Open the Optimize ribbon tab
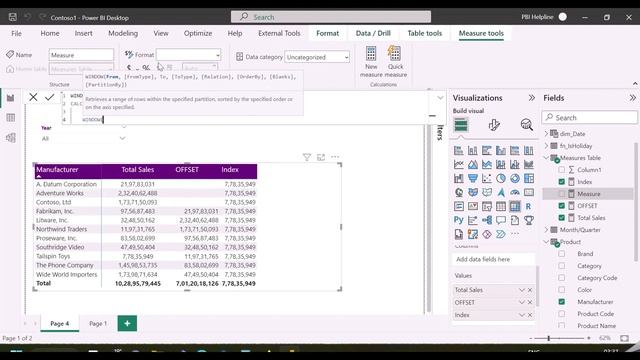This screenshot has height=360, width=640. (198, 33)
